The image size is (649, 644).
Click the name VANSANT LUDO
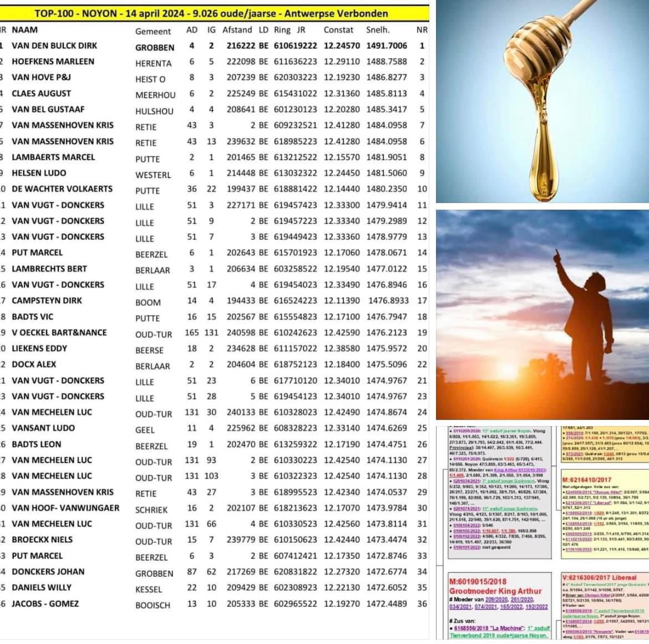pos(43,428)
